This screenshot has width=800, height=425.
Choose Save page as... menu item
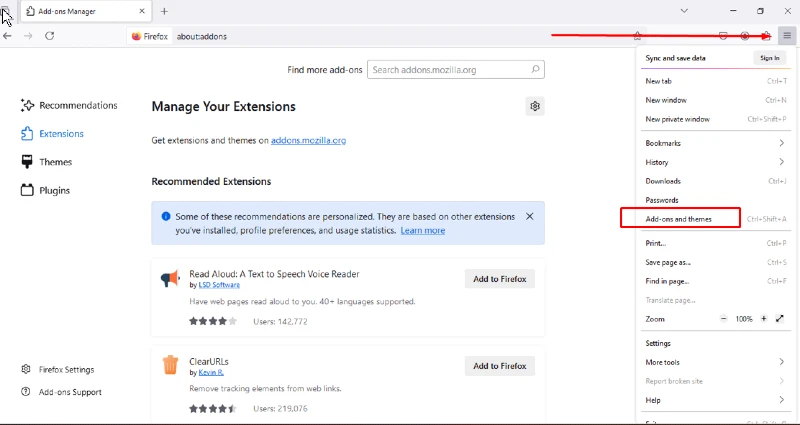pyautogui.click(x=714, y=262)
